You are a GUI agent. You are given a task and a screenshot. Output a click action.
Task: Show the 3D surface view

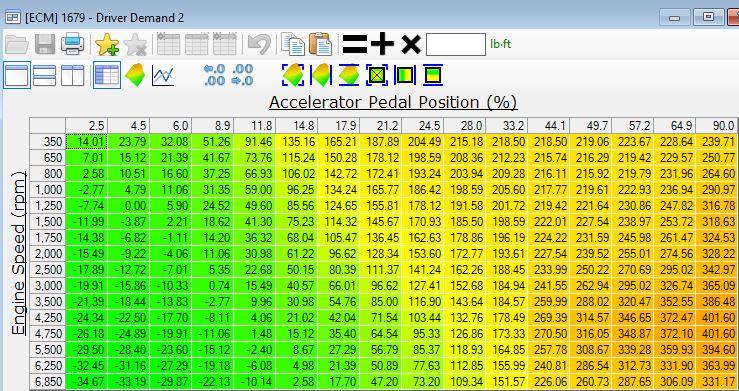(135, 75)
